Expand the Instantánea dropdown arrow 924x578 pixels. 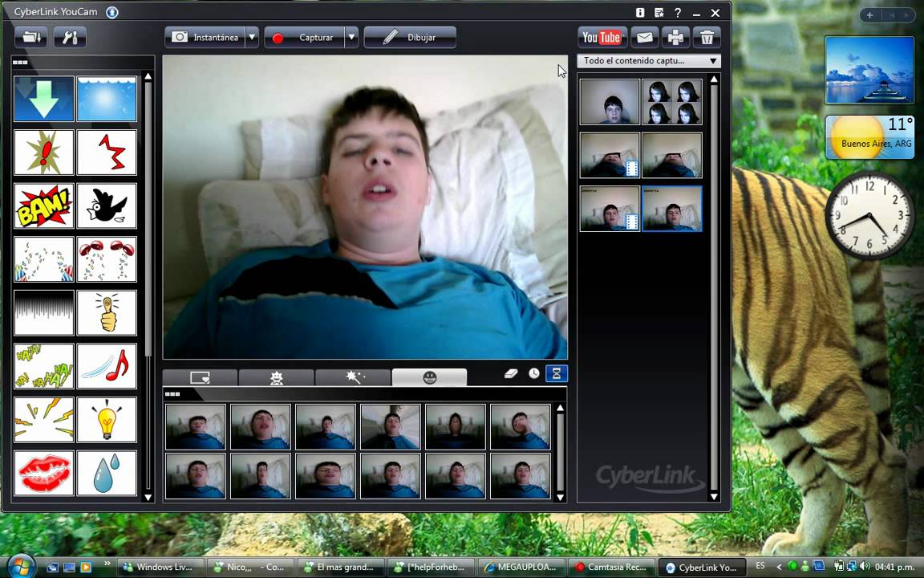[x=252, y=37]
